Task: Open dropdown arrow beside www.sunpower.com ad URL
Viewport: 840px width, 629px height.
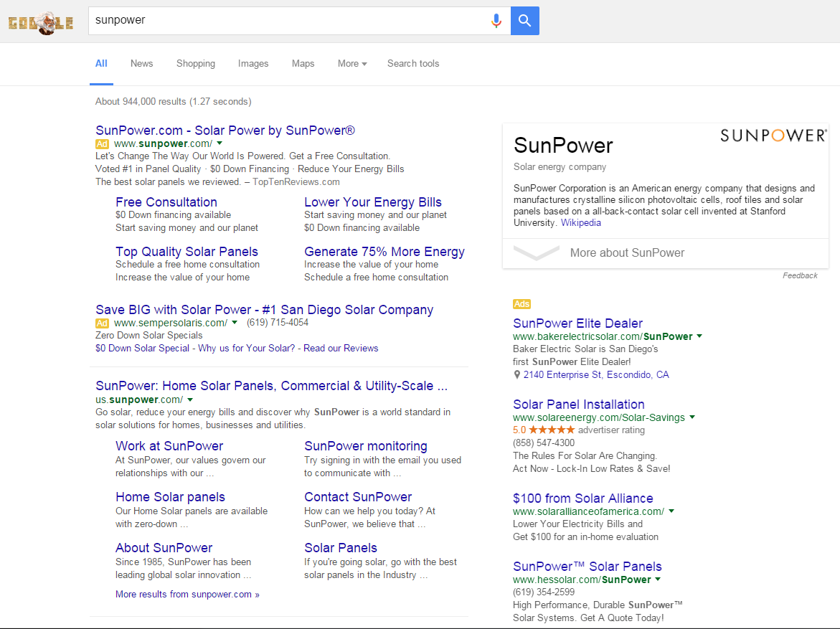Action: pos(220,143)
